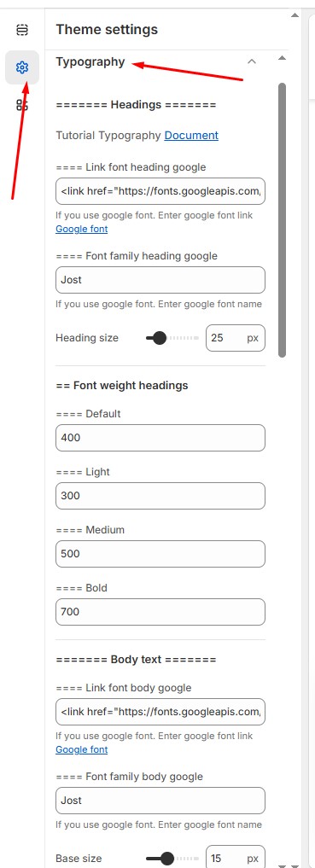The image size is (315, 868).
Task: Click the Light font weight field
Action: pyautogui.click(x=160, y=495)
